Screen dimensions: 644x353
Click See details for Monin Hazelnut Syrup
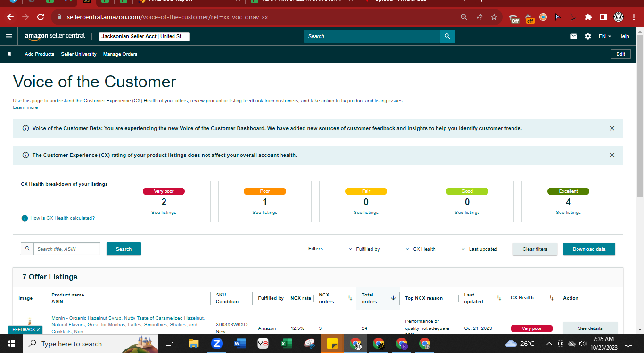pyautogui.click(x=590, y=328)
